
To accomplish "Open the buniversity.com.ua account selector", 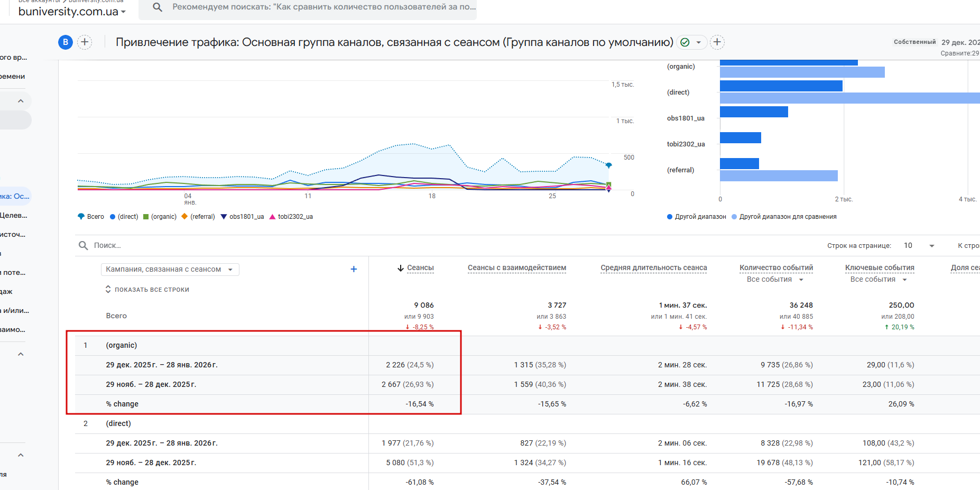I will pyautogui.click(x=72, y=11).
